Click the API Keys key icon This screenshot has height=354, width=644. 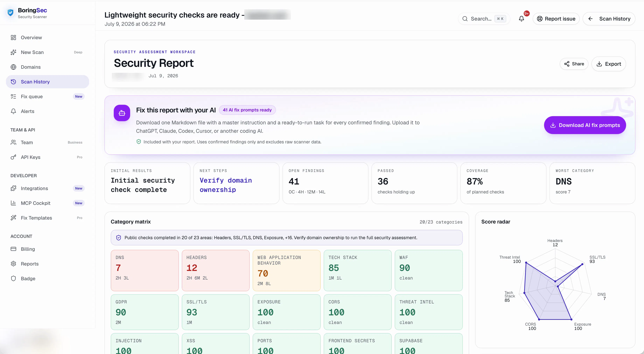(x=13, y=157)
